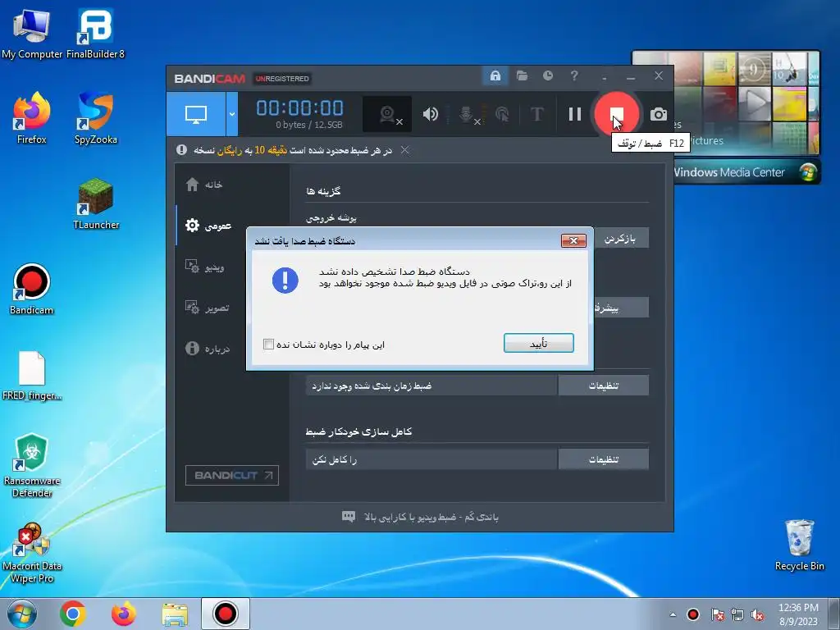Image resolution: width=840 pixels, height=630 pixels.
Task: Close the sound device not found dialog
Action: pos(573,240)
